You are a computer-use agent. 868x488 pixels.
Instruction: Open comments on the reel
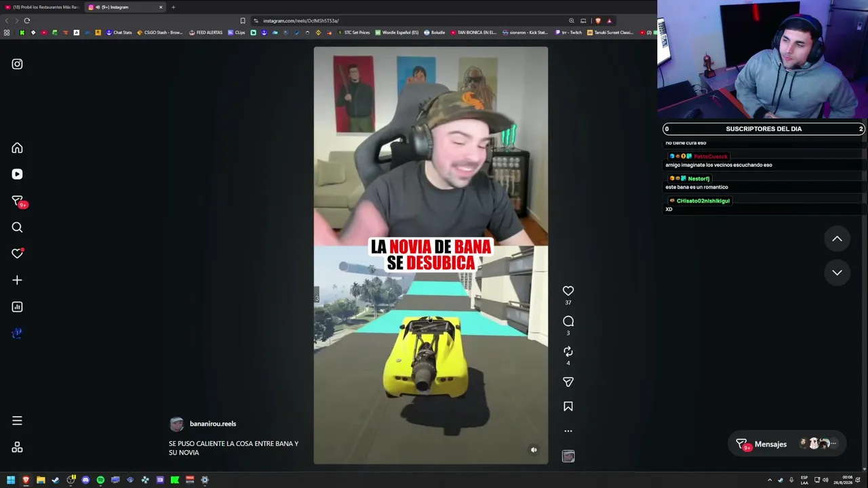[568, 321]
